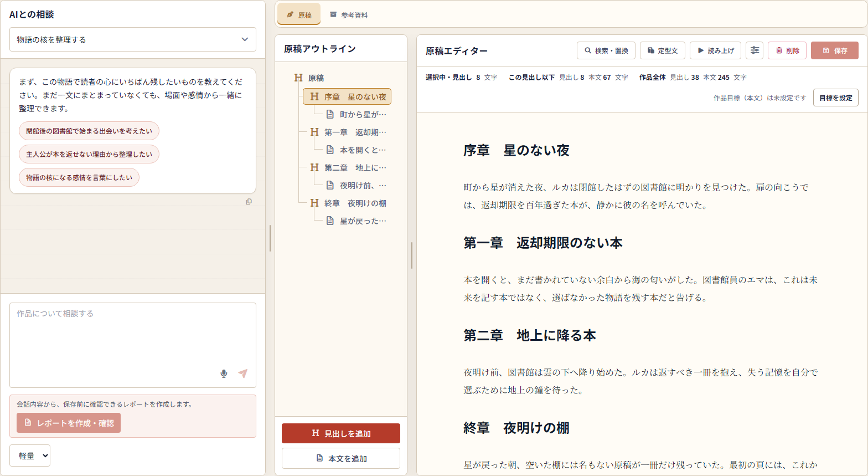Switch to the 参考資料 tab
This screenshot has width=868, height=476.
[x=349, y=15]
